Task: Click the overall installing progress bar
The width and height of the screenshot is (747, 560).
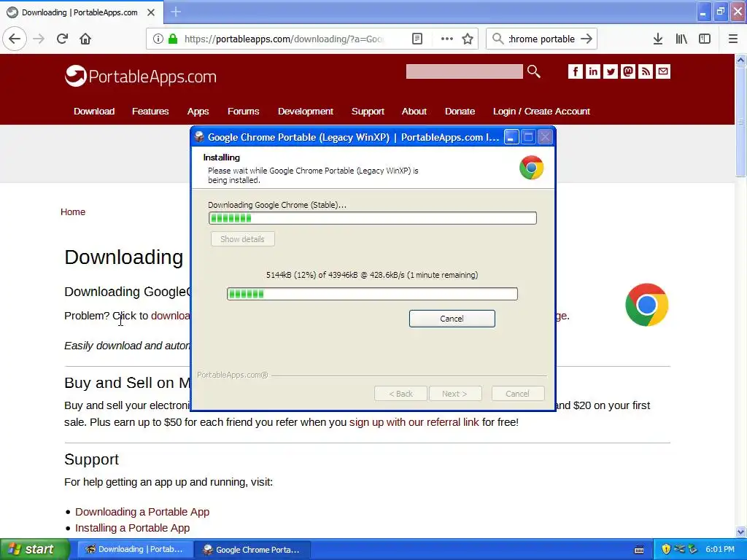Action: pos(373,218)
